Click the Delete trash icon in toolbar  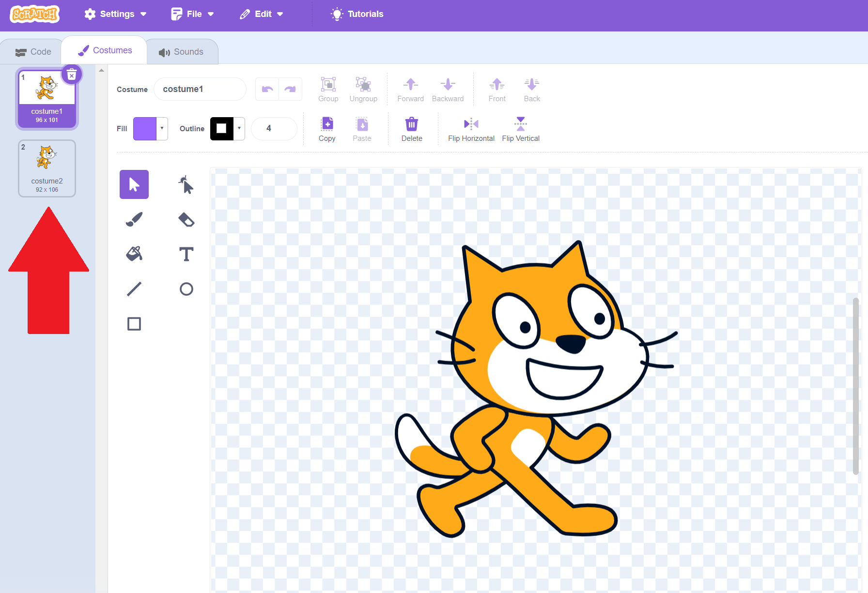click(412, 124)
